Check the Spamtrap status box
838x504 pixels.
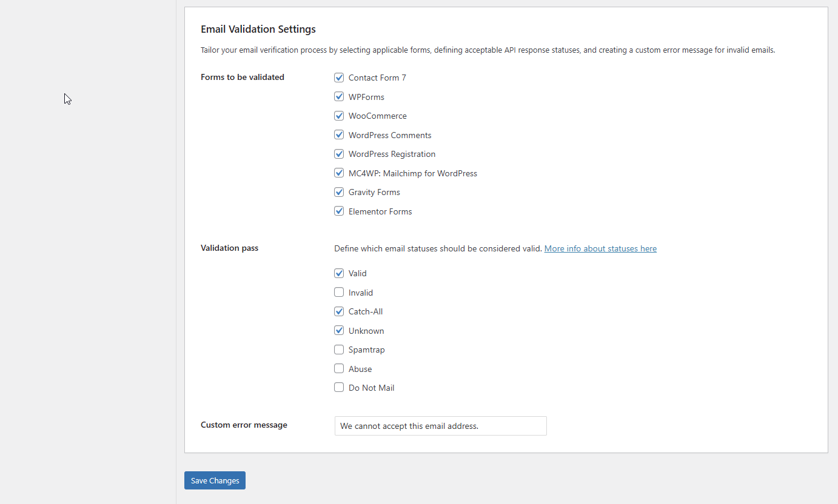pos(339,350)
